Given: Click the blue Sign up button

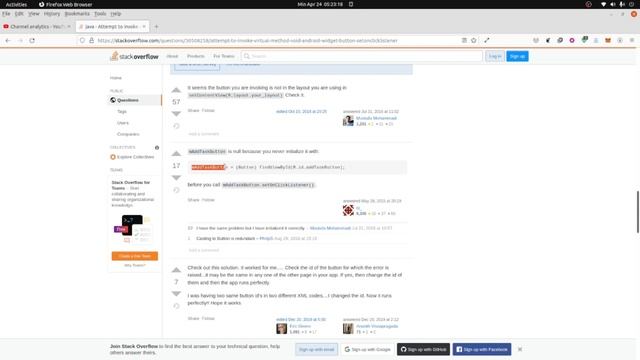Looking at the screenshot, I should tap(517, 56).
